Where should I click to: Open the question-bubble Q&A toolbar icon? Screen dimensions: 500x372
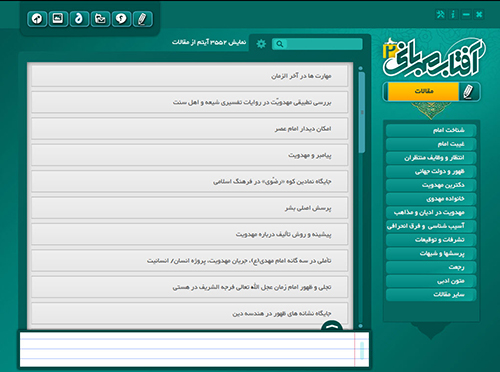(x=121, y=19)
